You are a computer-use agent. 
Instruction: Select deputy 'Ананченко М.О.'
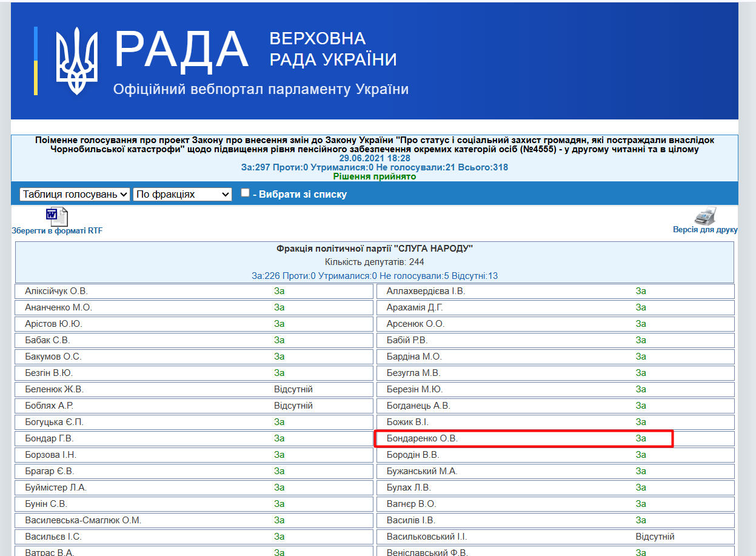59,307
